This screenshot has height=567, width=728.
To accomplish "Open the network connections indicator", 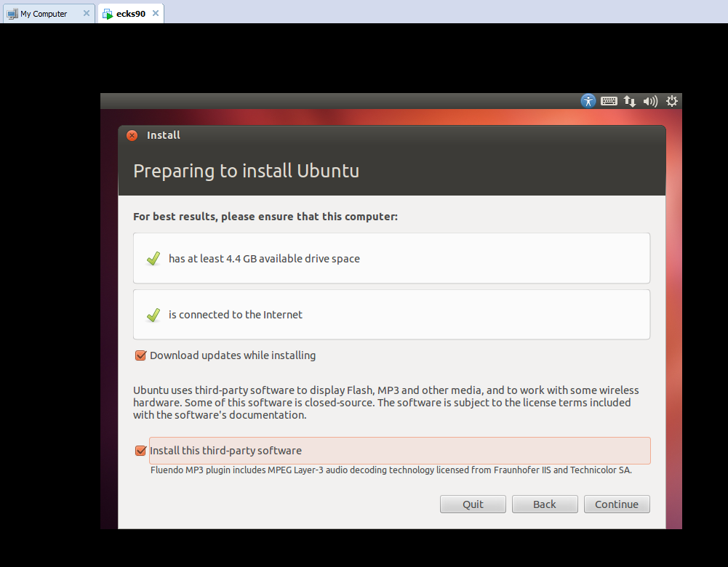I will pyautogui.click(x=630, y=101).
